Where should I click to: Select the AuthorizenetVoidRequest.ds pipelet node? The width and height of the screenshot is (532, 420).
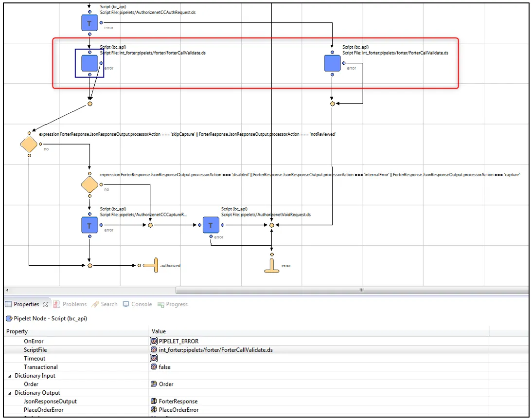pos(211,225)
